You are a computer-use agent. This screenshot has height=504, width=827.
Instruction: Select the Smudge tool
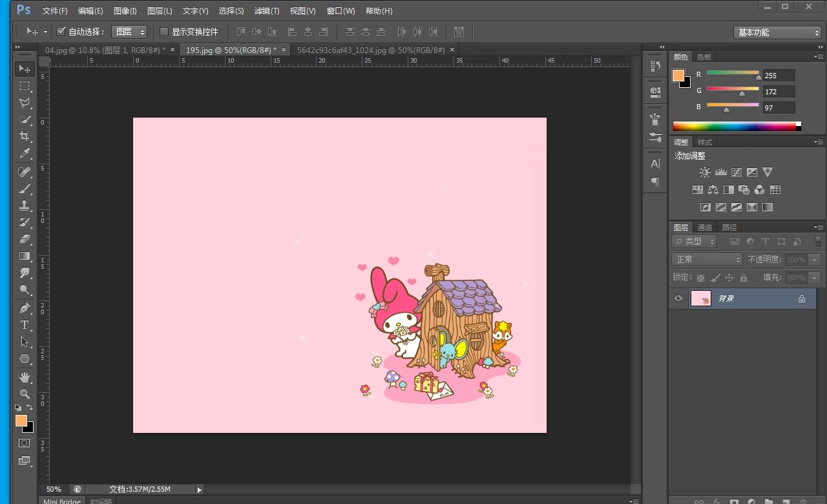pyautogui.click(x=25, y=273)
